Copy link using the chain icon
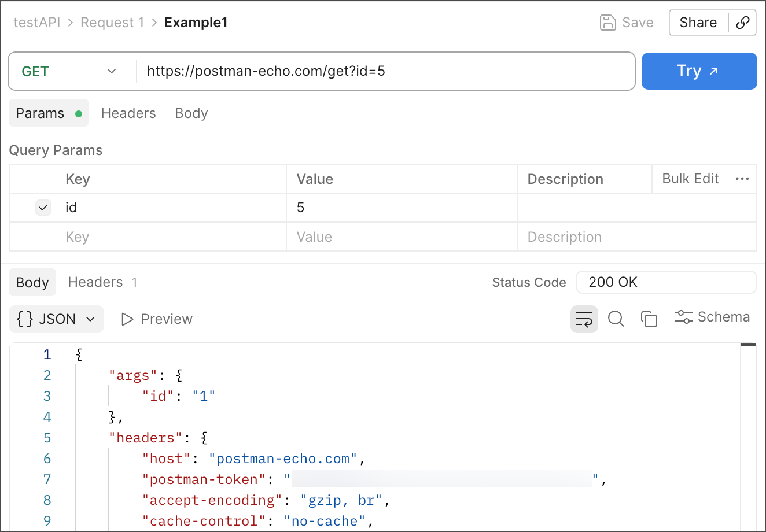This screenshot has width=766, height=532. tap(742, 23)
